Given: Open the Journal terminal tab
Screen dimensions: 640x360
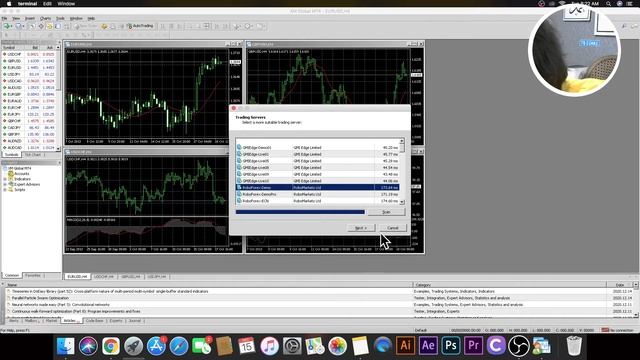Looking at the screenshot, I should tap(135, 321).
